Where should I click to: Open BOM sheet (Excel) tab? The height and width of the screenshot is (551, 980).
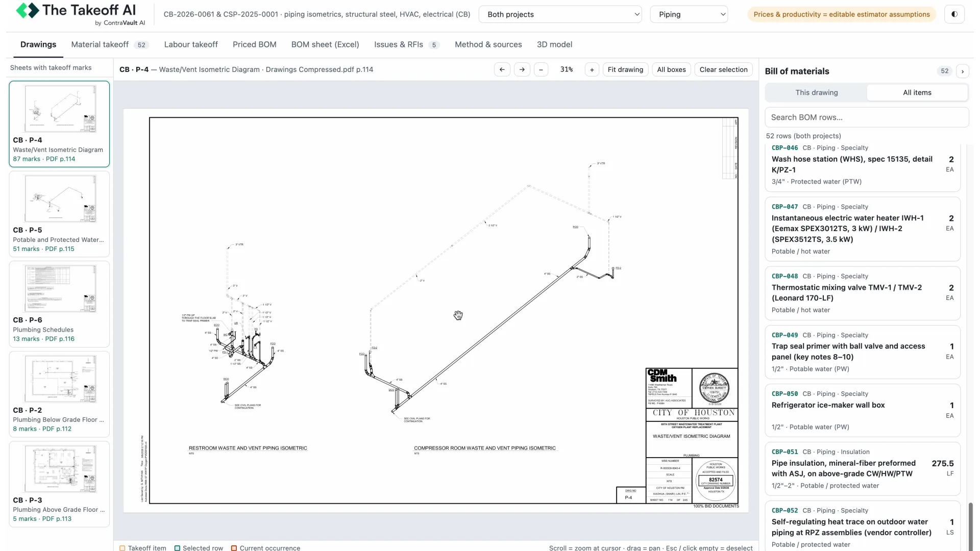pyautogui.click(x=325, y=45)
